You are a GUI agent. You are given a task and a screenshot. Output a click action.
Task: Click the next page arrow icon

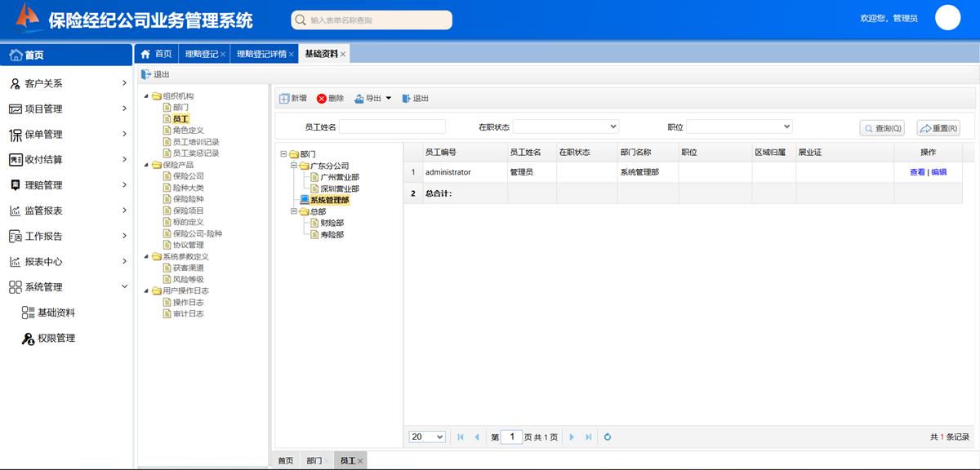(572, 437)
